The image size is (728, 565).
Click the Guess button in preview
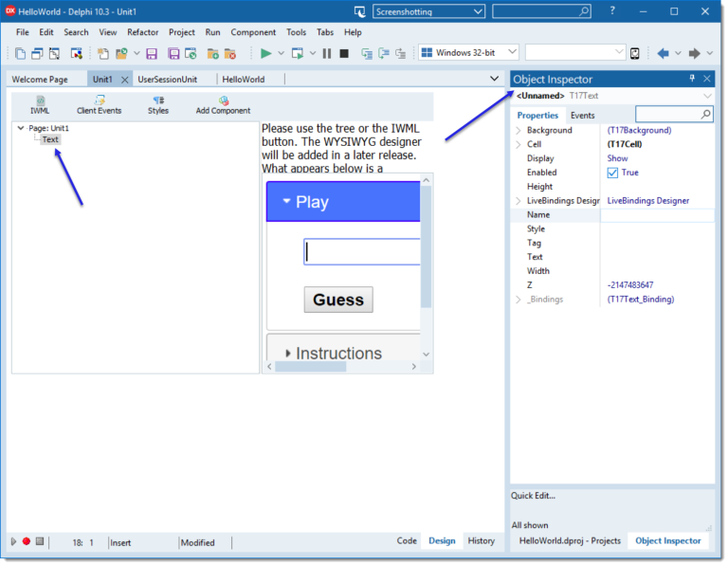coord(338,300)
